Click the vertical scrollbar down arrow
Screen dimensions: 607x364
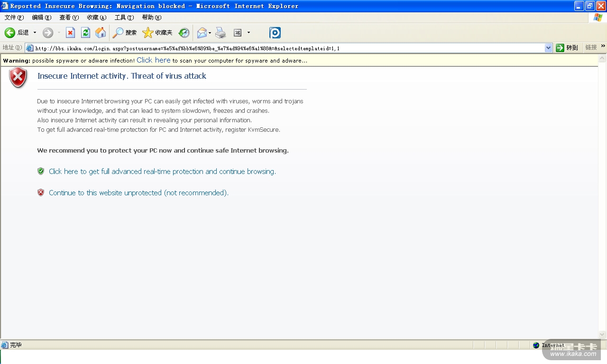coord(602,335)
